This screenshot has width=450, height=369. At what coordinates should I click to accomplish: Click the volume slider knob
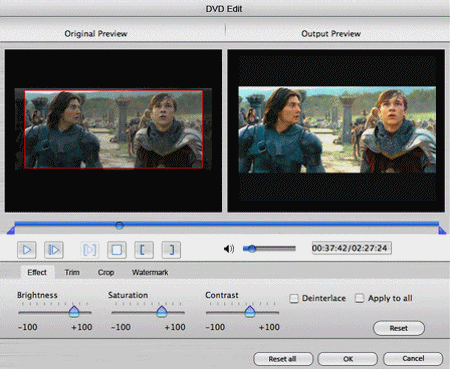(x=252, y=248)
